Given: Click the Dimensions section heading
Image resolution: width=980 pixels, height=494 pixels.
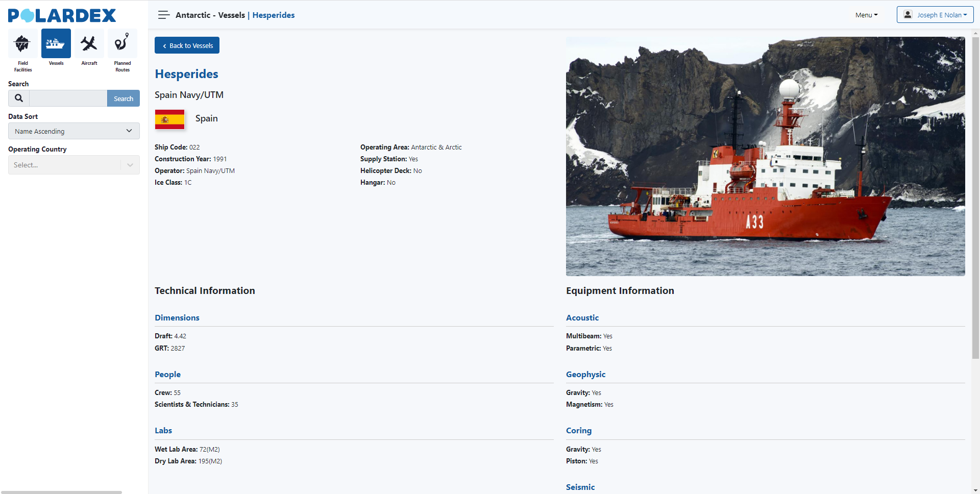Looking at the screenshot, I should click(177, 317).
